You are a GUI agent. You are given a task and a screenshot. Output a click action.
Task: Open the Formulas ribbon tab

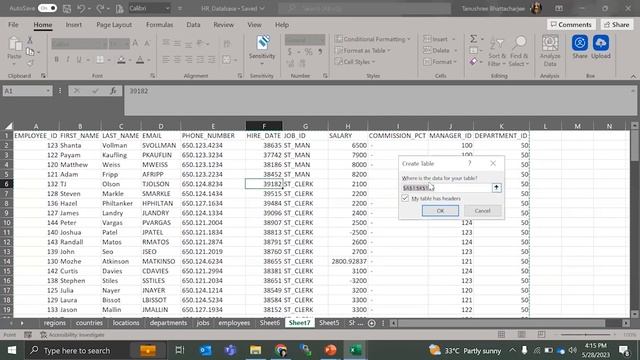(x=160, y=24)
